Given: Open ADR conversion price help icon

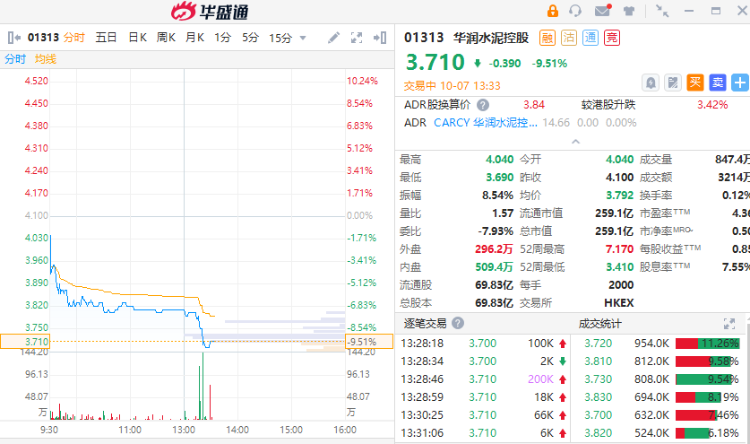Looking at the screenshot, I should 483,105.
